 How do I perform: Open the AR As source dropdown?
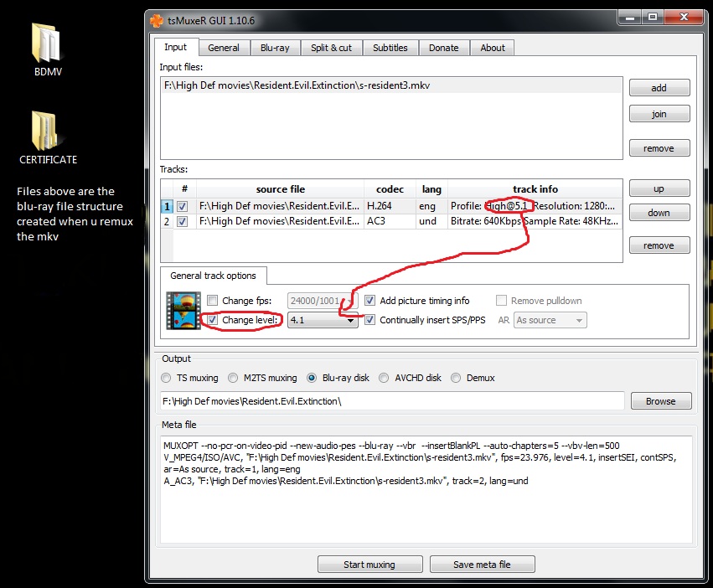click(x=550, y=320)
